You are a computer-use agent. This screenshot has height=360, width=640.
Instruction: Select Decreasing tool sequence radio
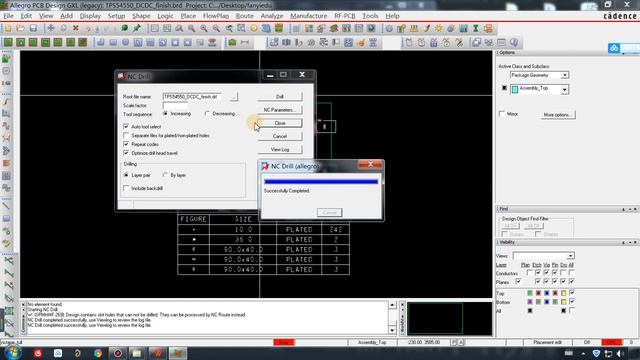coord(207,113)
